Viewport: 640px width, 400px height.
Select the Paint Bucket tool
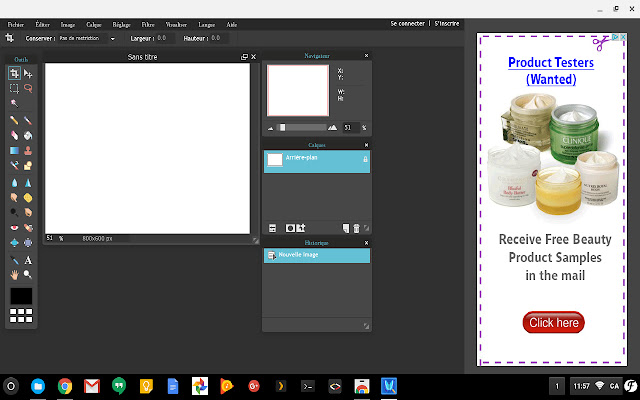[x=28, y=135]
